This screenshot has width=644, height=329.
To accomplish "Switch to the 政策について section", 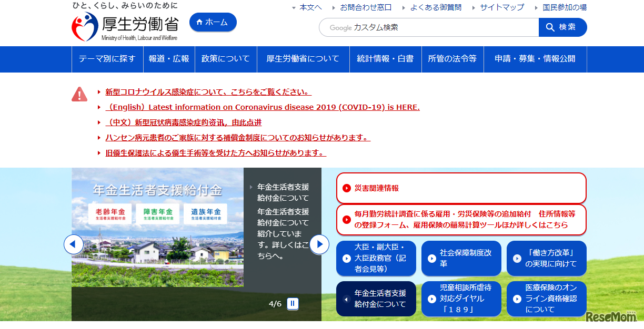I will [225, 59].
